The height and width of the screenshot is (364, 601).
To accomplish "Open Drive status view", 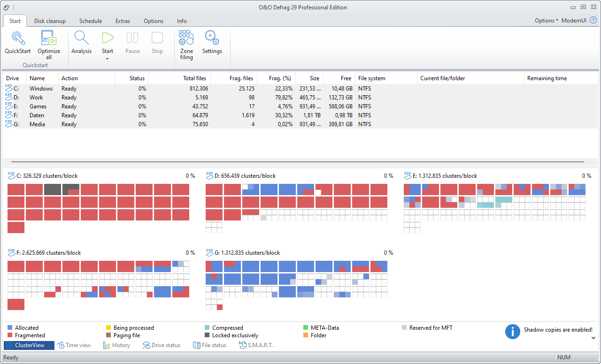I will (x=162, y=345).
